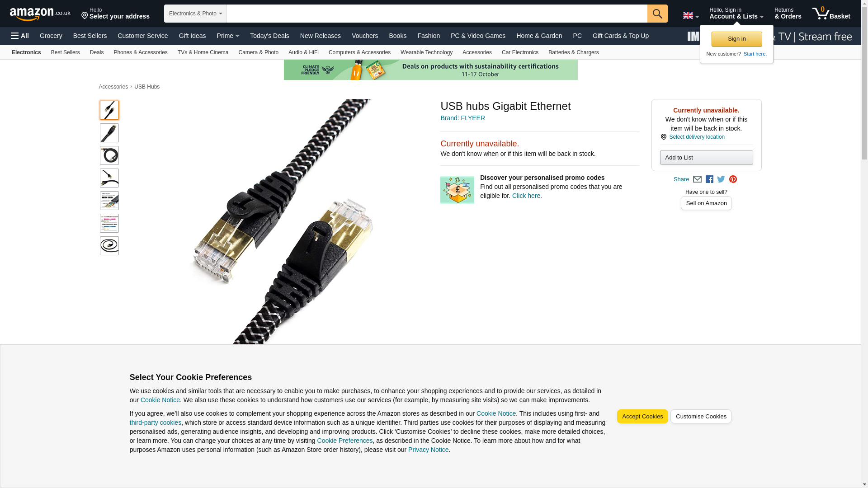This screenshot has height=488, width=868.
Task: Open the All hamburger menu
Action: pos(20,36)
